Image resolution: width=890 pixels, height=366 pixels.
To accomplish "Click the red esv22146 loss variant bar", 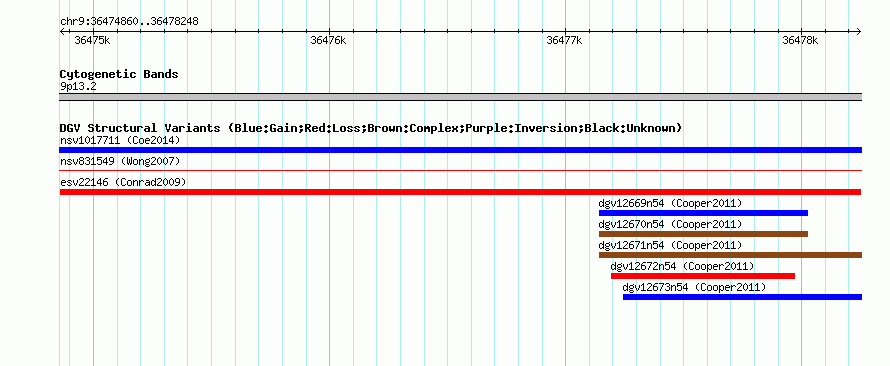I will pos(460,192).
